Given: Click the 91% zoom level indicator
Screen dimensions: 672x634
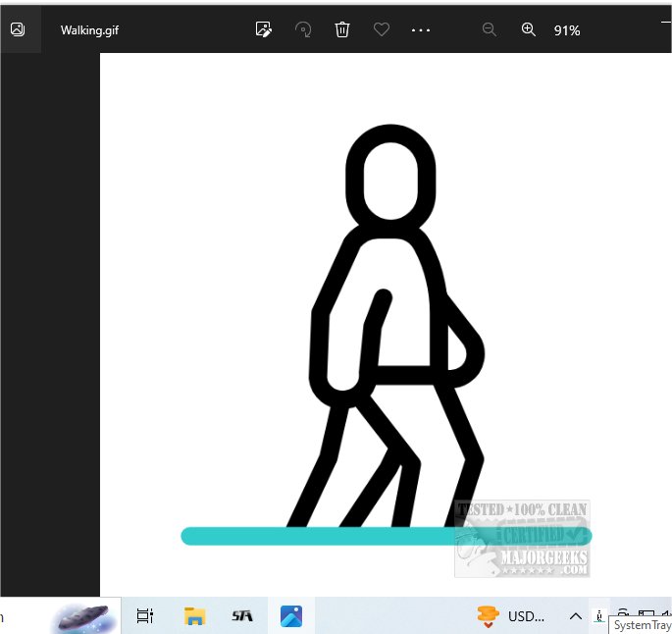Looking at the screenshot, I should [x=567, y=30].
